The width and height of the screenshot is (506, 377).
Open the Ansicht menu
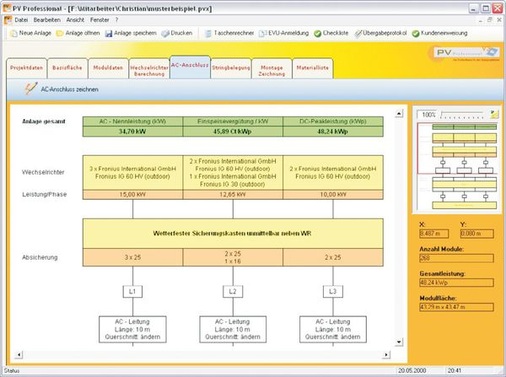pyautogui.click(x=75, y=20)
